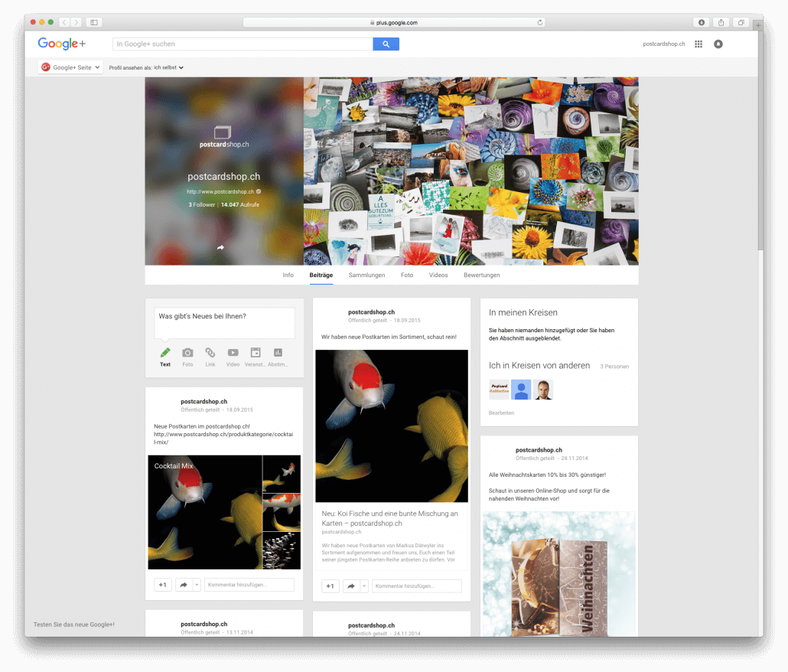788x672 pixels.
Task: Open postcardshop.ch account name in header
Action: pos(664,44)
